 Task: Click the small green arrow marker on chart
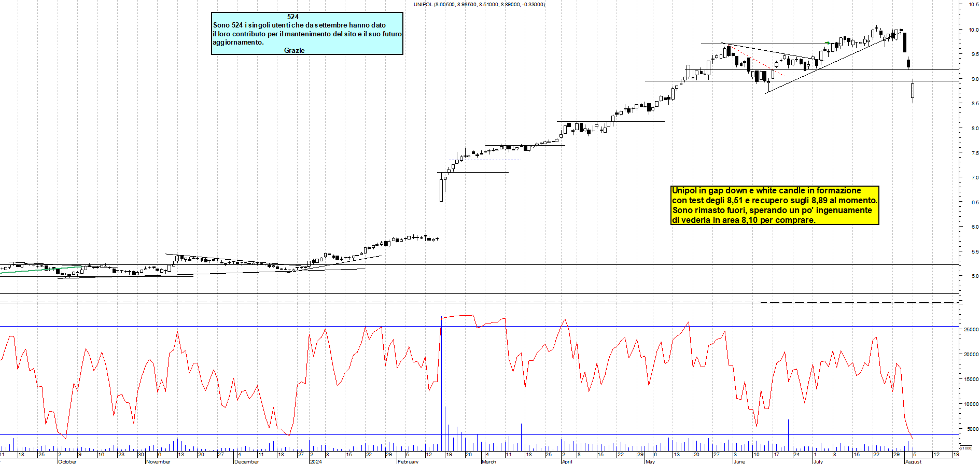828,43
